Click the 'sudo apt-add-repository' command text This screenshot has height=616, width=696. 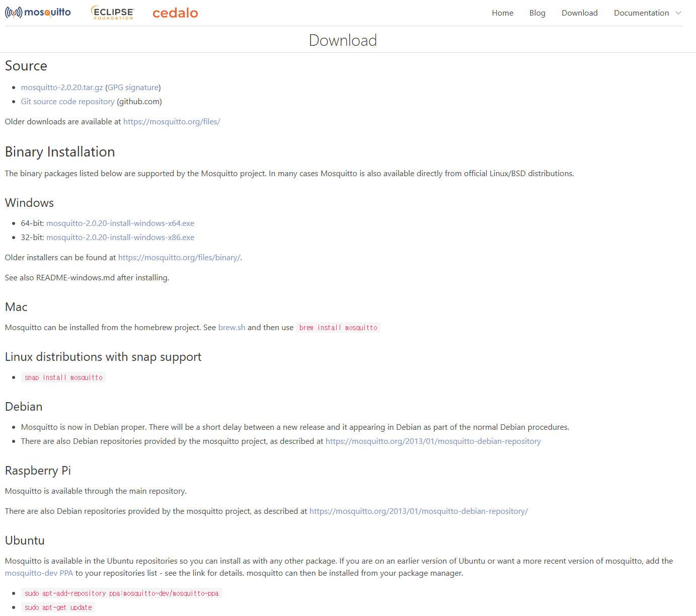(x=121, y=593)
